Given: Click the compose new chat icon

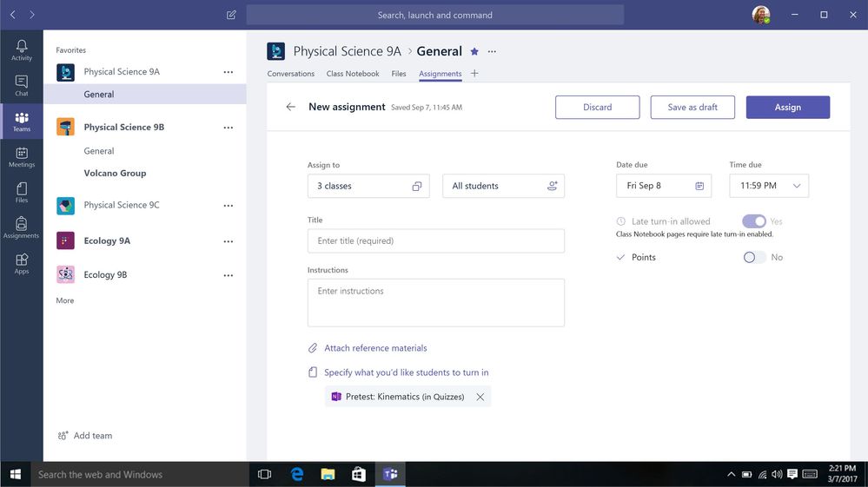Looking at the screenshot, I should (231, 15).
